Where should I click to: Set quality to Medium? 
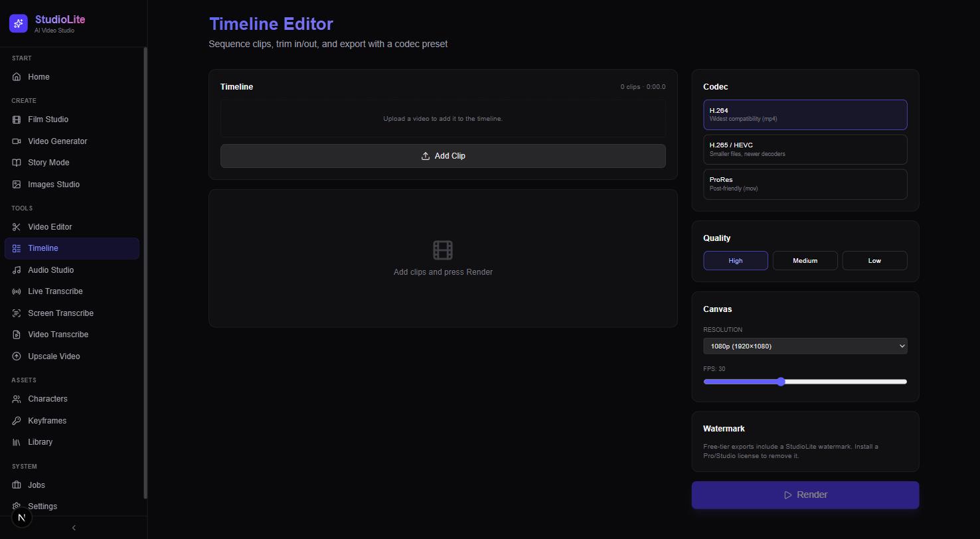(805, 261)
